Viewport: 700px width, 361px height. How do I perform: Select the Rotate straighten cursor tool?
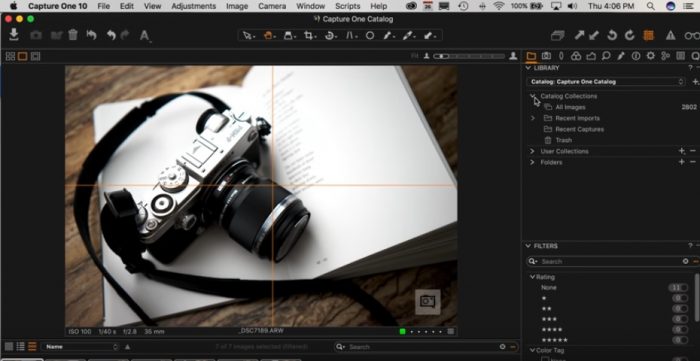pos(330,35)
